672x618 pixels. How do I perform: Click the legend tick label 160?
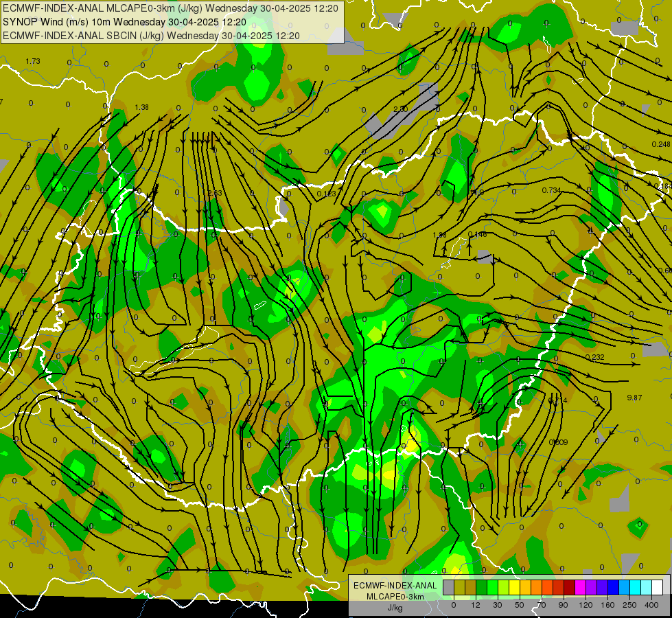607,605
